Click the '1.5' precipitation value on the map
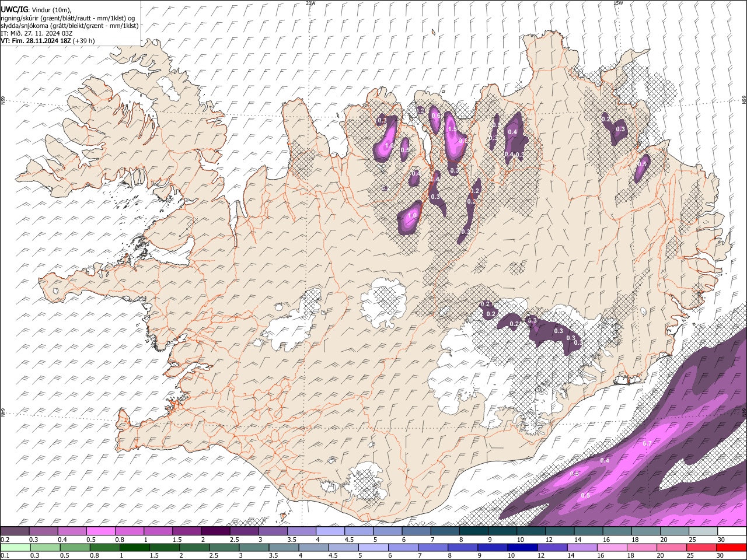The width and height of the screenshot is (747, 560). (451, 130)
